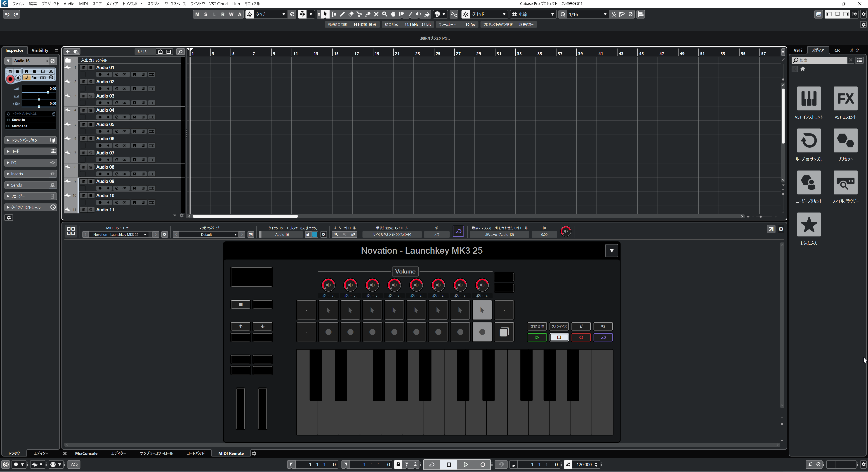Click the クオンタイズ button on Launchkey surface
The image size is (868, 472).
[559, 326]
